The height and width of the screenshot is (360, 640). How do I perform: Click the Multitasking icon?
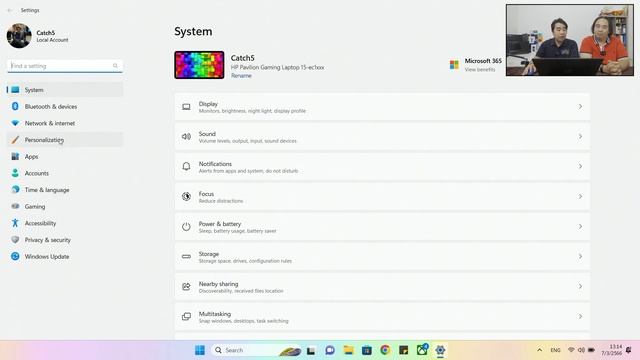coord(186,316)
